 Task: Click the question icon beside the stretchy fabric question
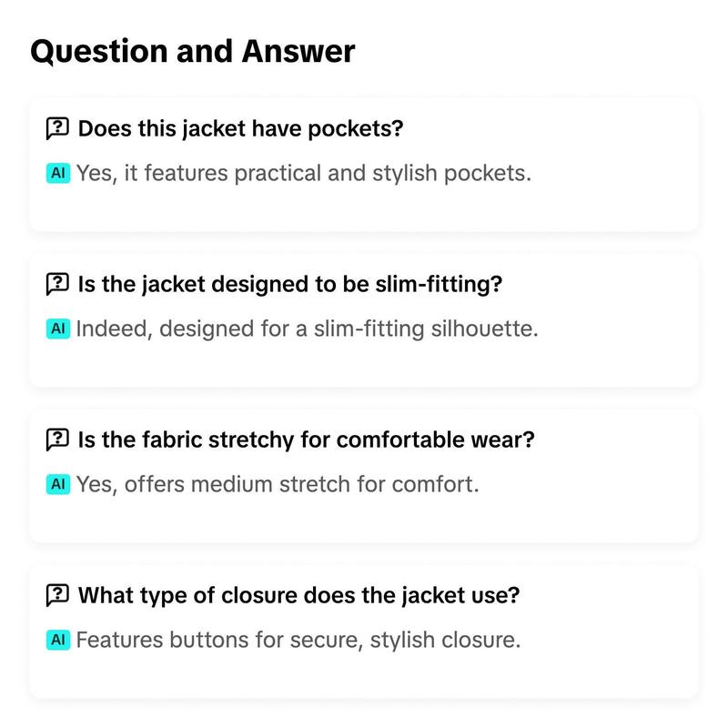[57, 440]
